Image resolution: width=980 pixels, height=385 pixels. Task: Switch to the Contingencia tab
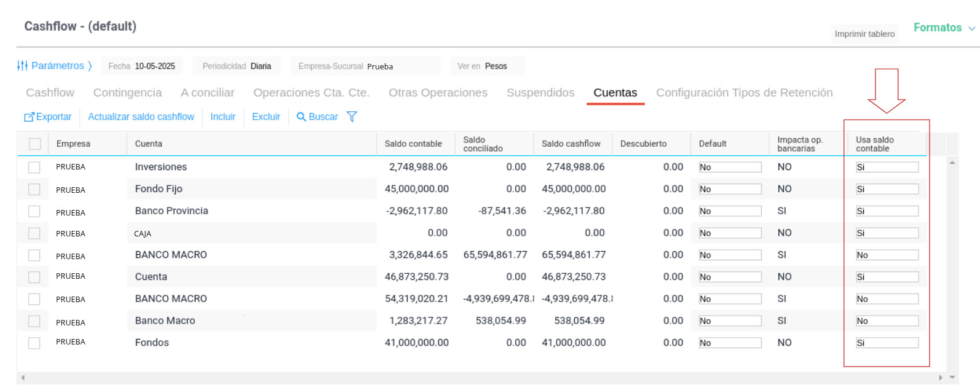pos(127,93)
